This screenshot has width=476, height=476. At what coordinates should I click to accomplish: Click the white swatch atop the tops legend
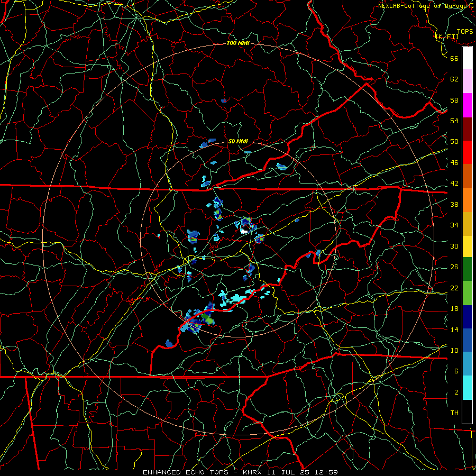(x=467, y=58)
